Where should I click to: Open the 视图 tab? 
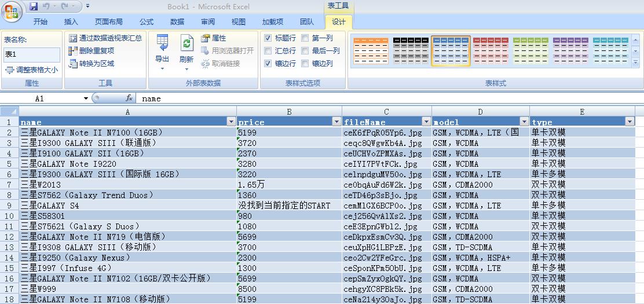239,22
